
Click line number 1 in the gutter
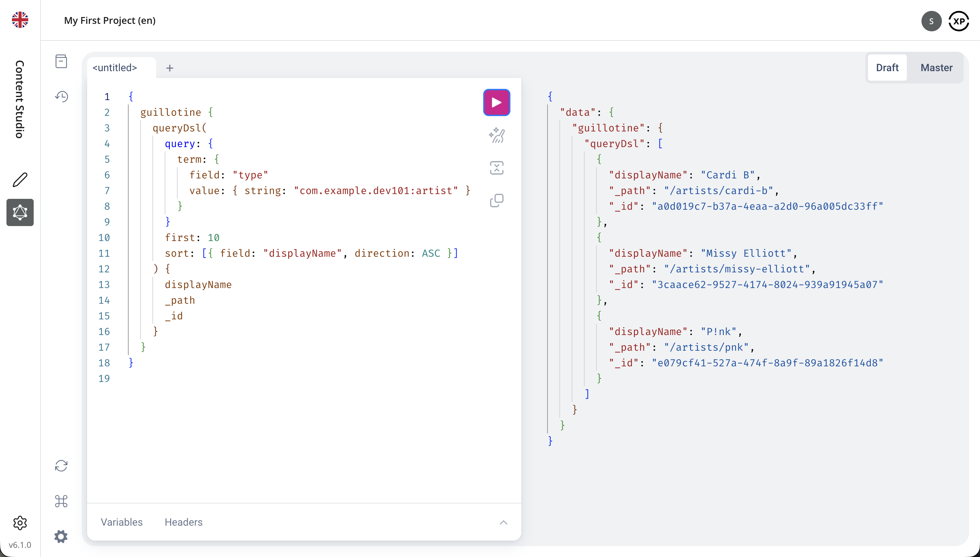point(107,96)
